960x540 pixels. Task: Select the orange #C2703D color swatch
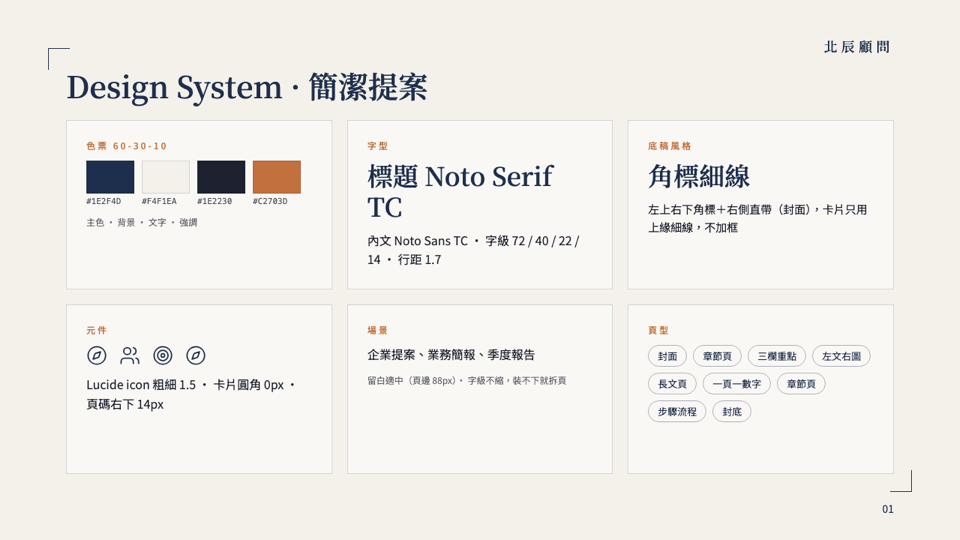tap(277, 177)
